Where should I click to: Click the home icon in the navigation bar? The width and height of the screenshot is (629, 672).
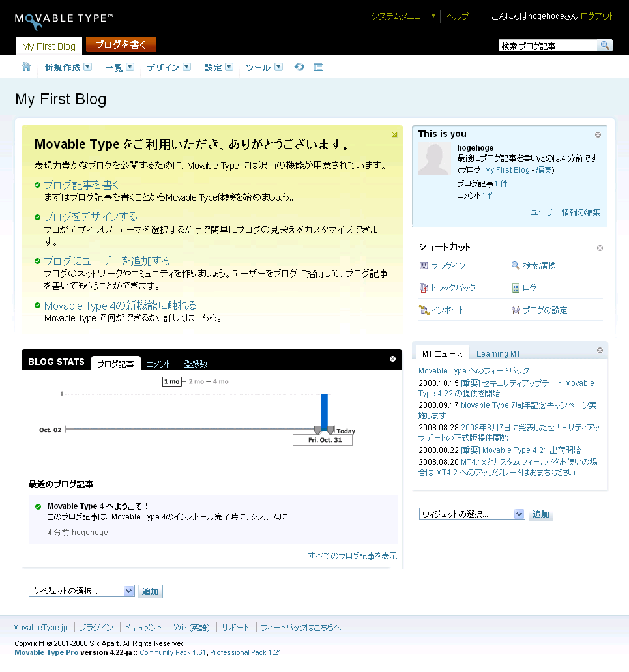(x=26, y=67)
